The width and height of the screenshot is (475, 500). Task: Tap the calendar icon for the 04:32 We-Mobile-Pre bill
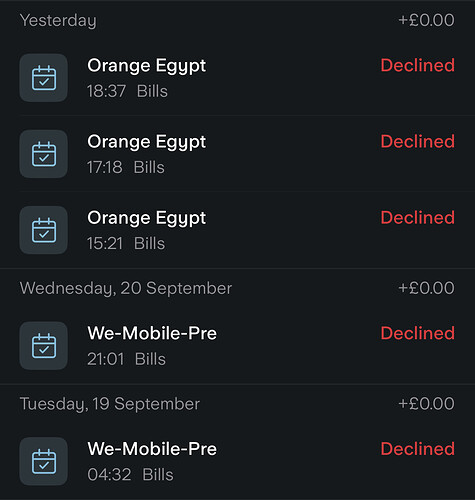[x=44, y=461]
